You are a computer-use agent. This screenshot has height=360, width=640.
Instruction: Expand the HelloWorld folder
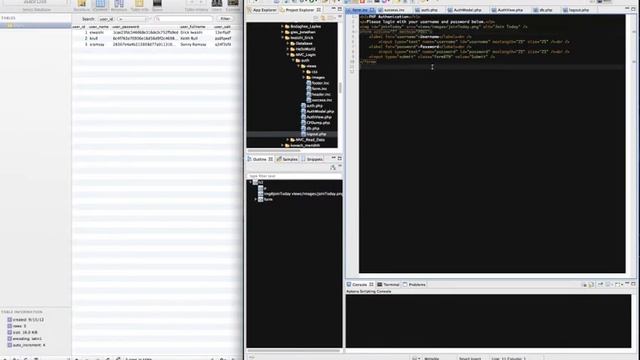tap(288, 49)
